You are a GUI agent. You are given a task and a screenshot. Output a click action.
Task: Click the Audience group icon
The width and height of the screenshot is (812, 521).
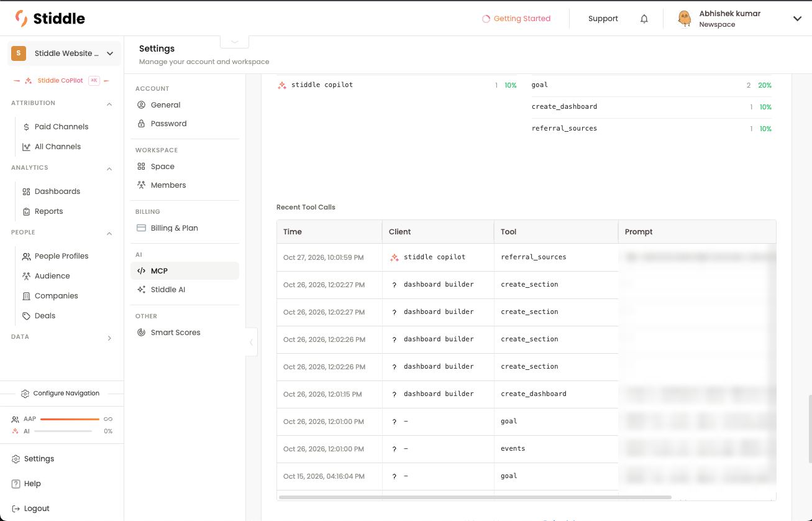coord(26,276)
